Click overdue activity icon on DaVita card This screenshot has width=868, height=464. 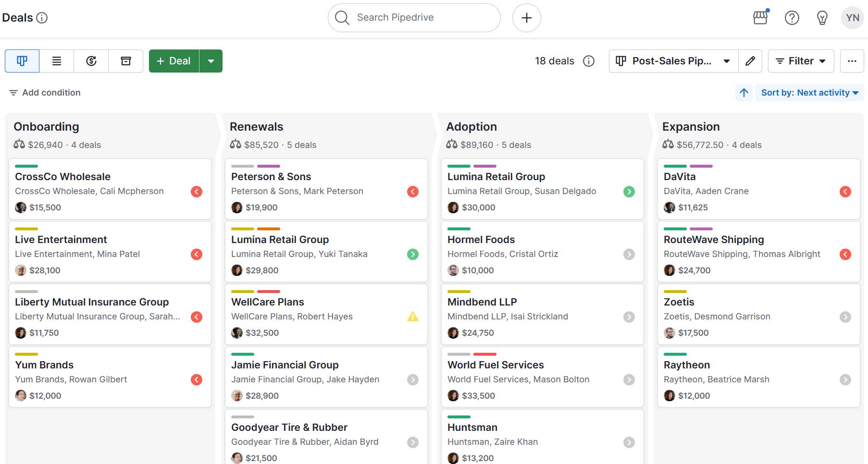pyautogui.click(x=845, y=192)
